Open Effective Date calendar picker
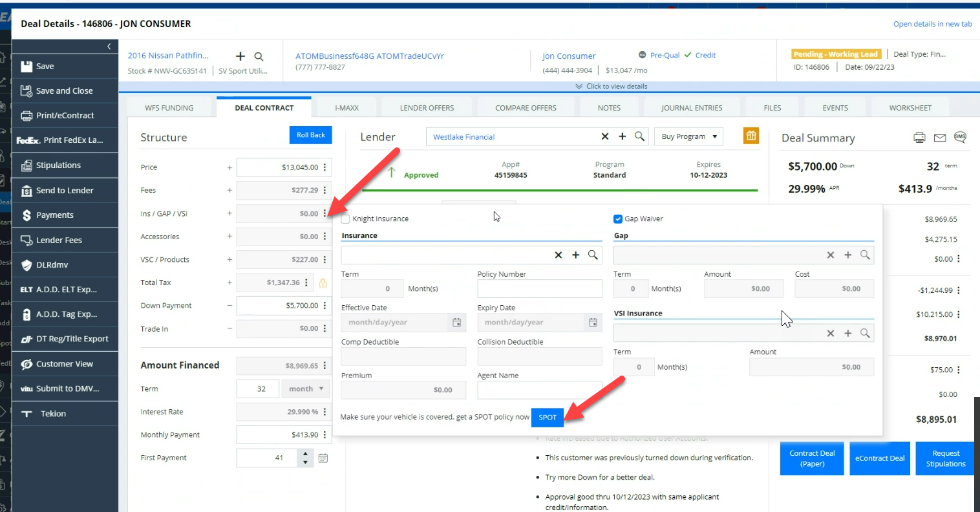Image resolution: width=980 pixels, height=512 pixels. click(457, 322)
